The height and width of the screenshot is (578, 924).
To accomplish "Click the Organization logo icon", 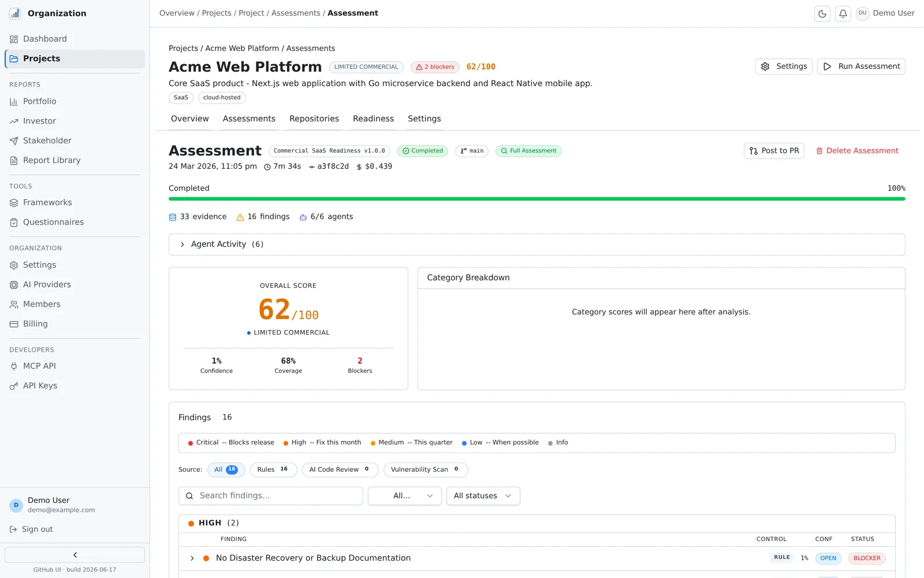I will point(15,13).
